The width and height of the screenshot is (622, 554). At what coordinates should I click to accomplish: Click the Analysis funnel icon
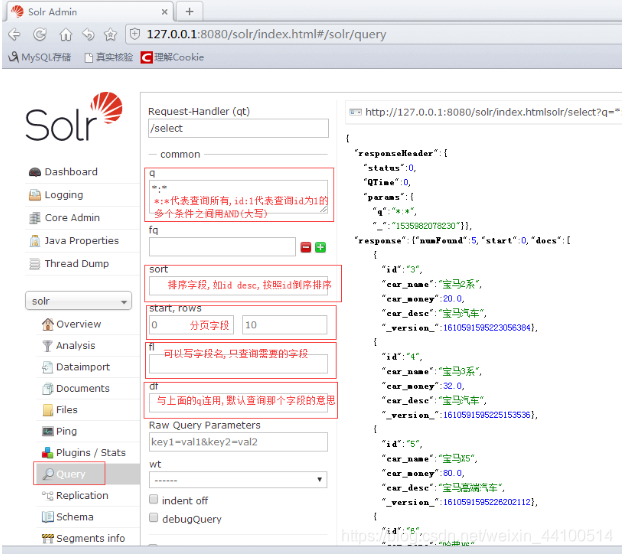47,346
